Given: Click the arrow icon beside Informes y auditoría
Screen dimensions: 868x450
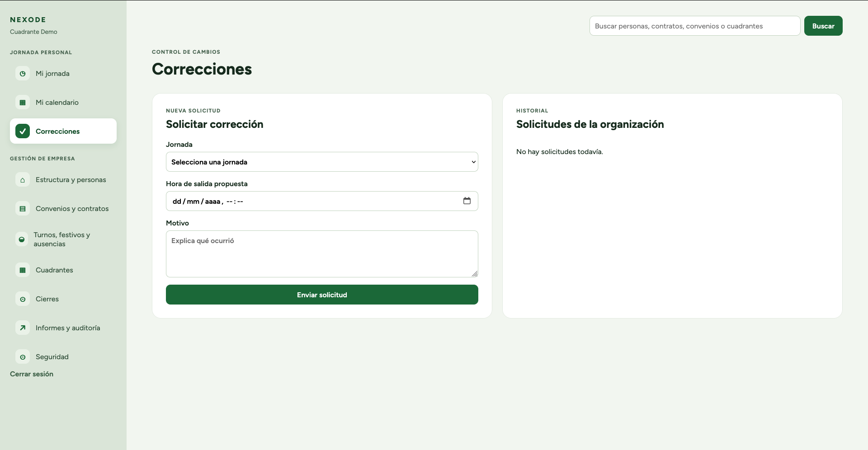Looking at the screenshot, I should tap(23, 328).
